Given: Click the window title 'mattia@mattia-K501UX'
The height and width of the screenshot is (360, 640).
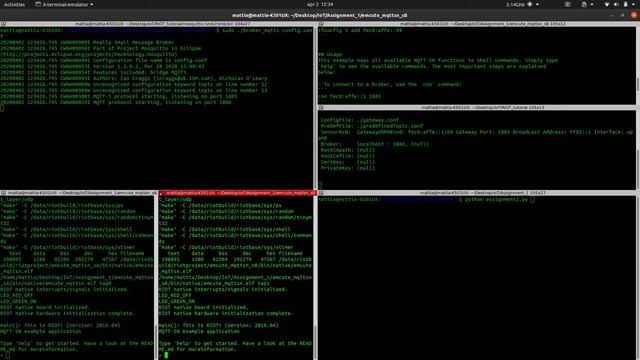Looking at the screenshot, I should click(x=320, y=15).
